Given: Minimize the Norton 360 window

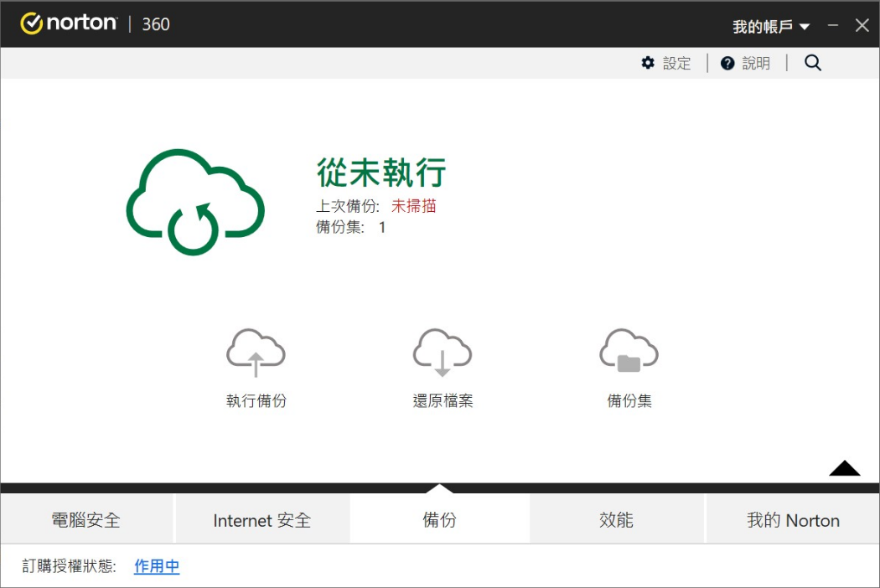Looking at the screenshot, I should pyautogui.click(x=832, y=25).
